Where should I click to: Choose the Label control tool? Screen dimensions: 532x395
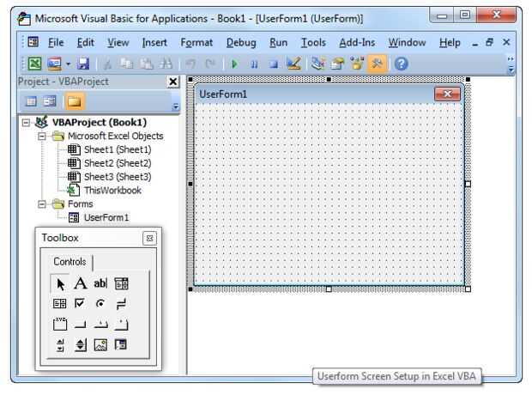click(x=81, y=283)
